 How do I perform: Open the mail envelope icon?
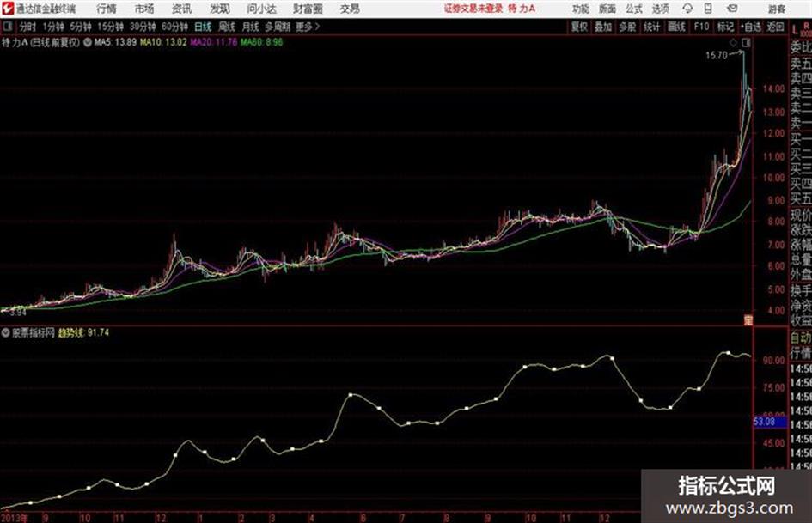coord(732,9)
